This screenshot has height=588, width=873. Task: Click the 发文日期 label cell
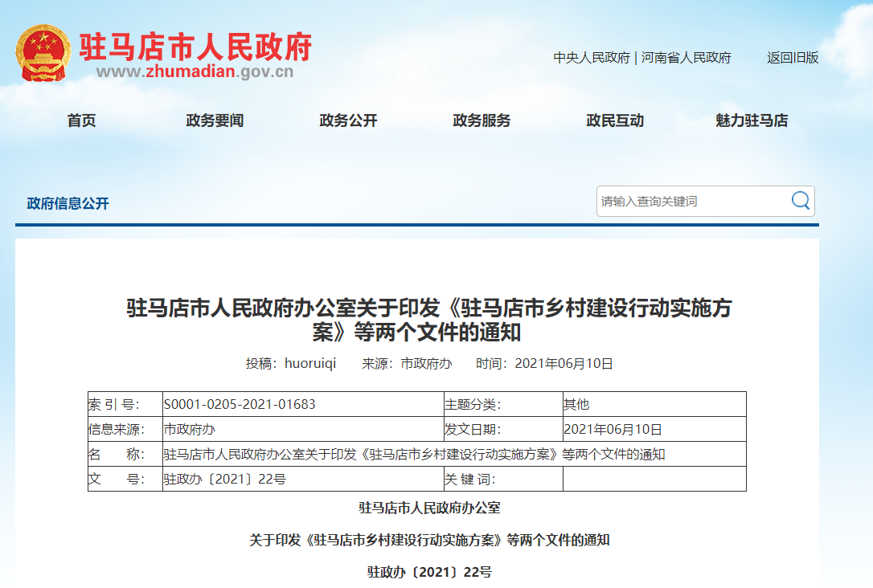503,430
